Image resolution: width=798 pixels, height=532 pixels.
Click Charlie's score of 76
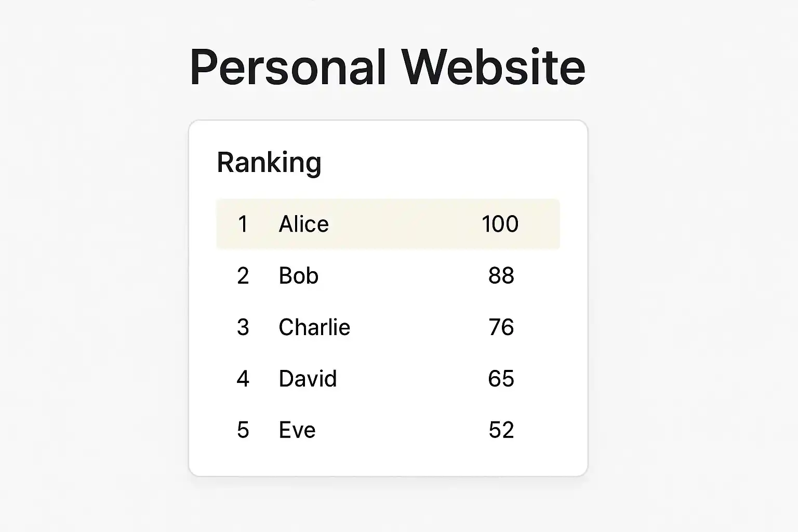click(x=501, y=327)
